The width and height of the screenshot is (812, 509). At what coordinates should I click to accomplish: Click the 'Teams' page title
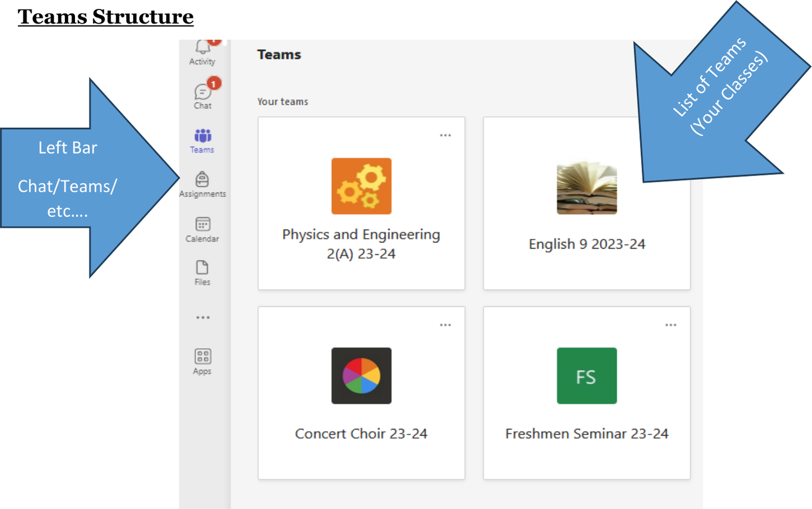(279, 55)
